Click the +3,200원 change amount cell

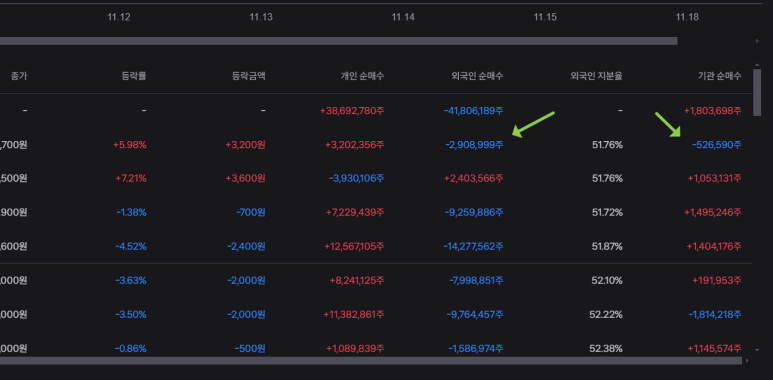(x=246, y=145)
